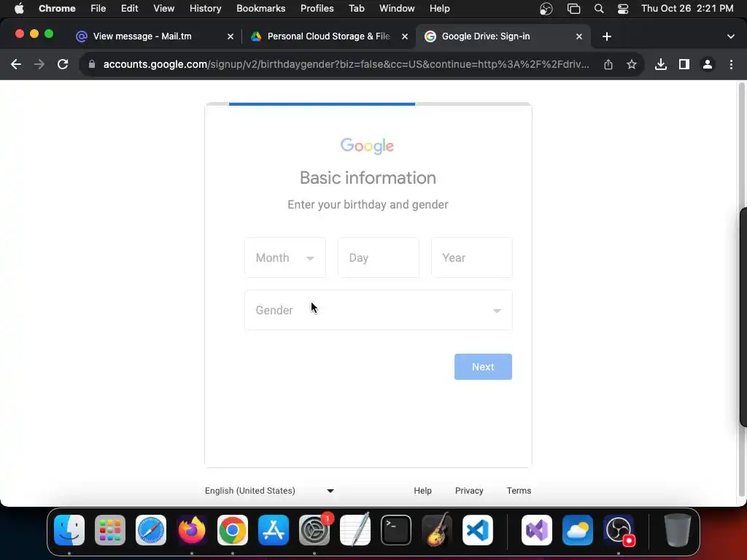Viewport: 747px width, 560px height.
Task: Click the forward navigation arrow
Action: click(x=39, y=64)
